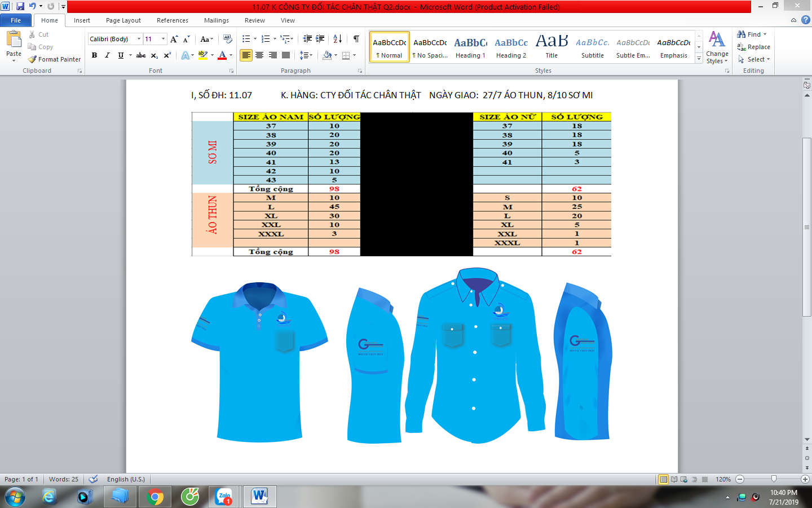The image size is (812, 508).
Task: Center-align text in the paragraph
Action: click(x=259, y=55)
